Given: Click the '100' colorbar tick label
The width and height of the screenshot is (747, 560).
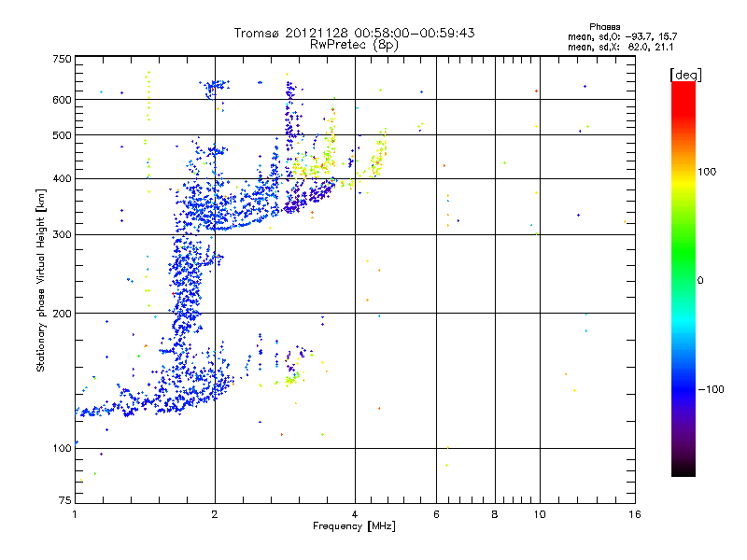Looking at the screenshot, I should coord(707,172).
